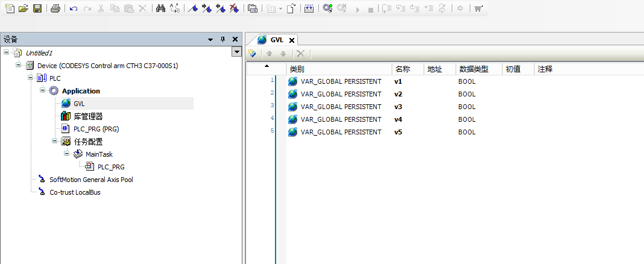
Task: Collapse the PLC tree node
Action: 30,78
